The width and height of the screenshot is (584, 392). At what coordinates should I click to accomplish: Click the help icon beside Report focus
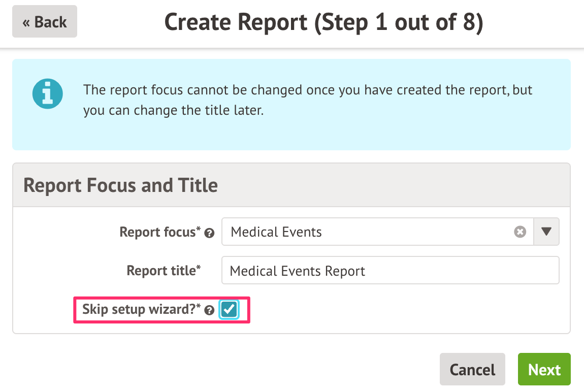pyautogui.click(x=209, y=233)
